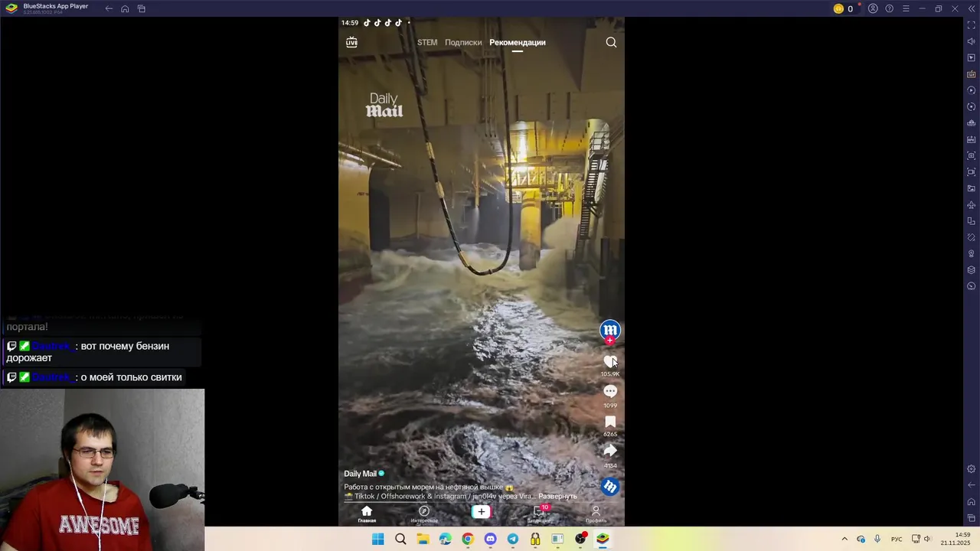The width and height of the screenshot is (980, 551).
Task: Switch to the STEM feed tab
Action: click(427, 42)
